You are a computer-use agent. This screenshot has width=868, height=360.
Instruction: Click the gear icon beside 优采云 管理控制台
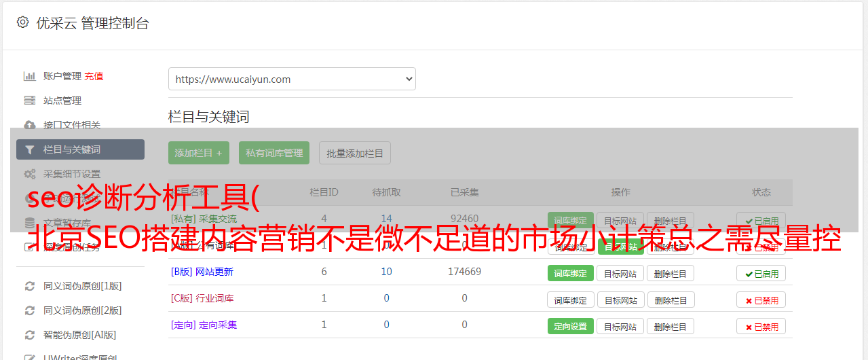tap(22, 22)
